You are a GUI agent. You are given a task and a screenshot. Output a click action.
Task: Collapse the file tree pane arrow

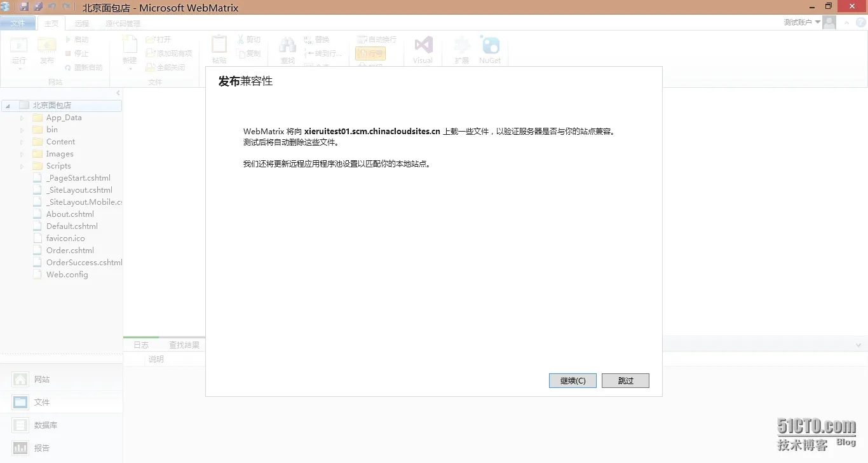pos(118,93)
